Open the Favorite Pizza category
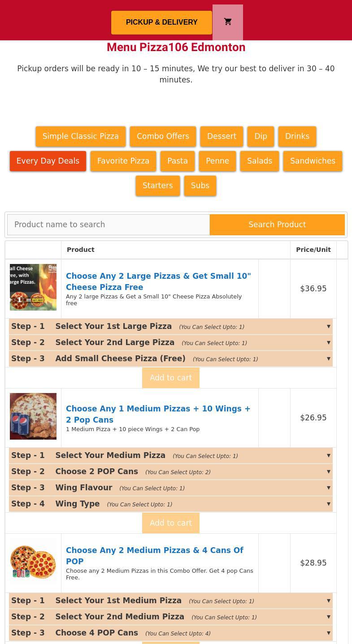The image size is (352, 644). (123, 161)
